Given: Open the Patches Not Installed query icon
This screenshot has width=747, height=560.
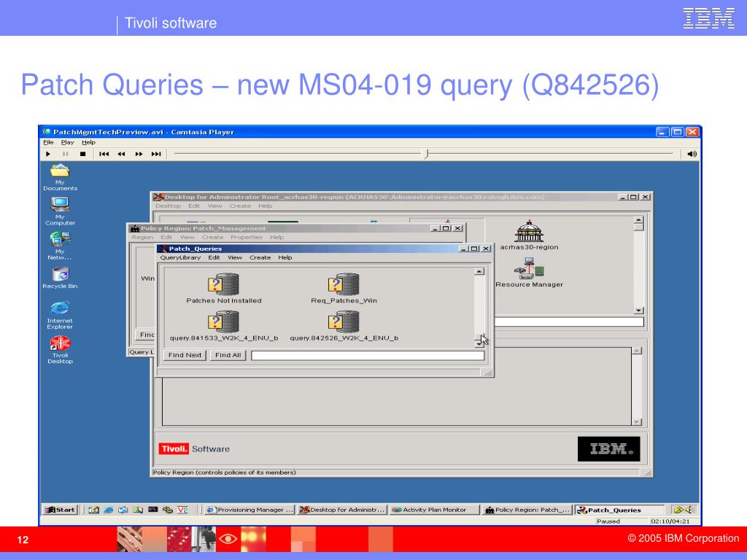Looking at the screenshot, I should (223, 284).
